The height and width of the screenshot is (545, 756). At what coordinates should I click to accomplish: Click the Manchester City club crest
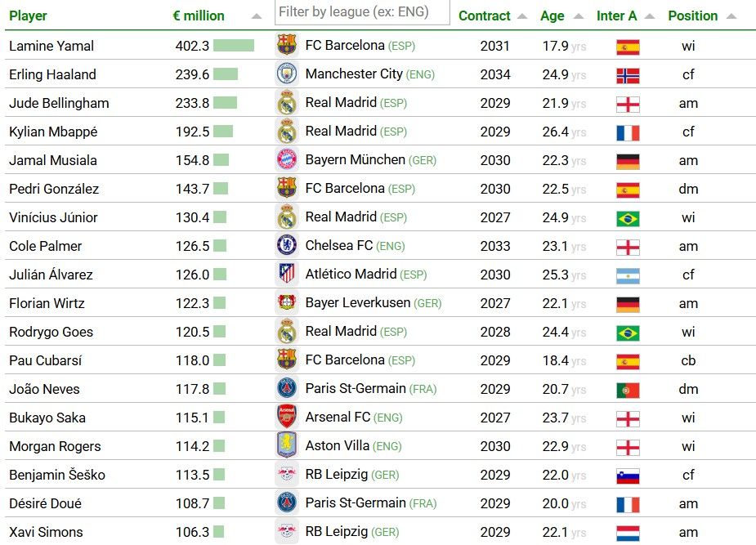pos(287,74)
